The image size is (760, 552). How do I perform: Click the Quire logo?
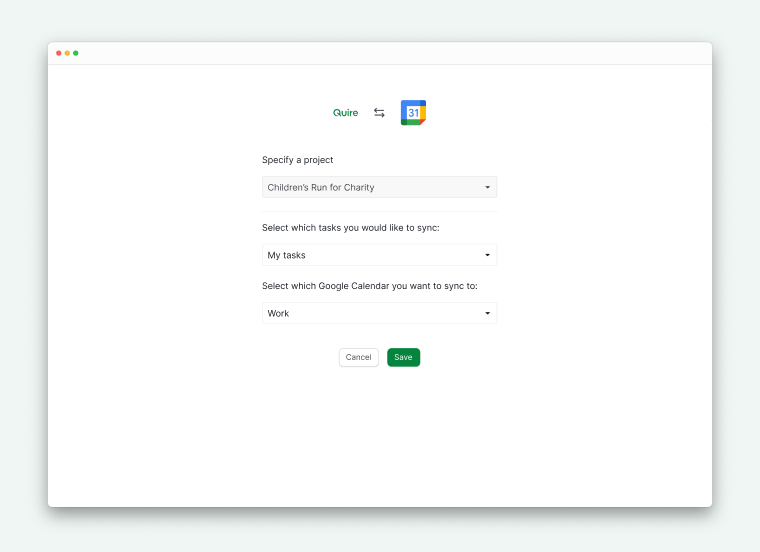[345, 113]
